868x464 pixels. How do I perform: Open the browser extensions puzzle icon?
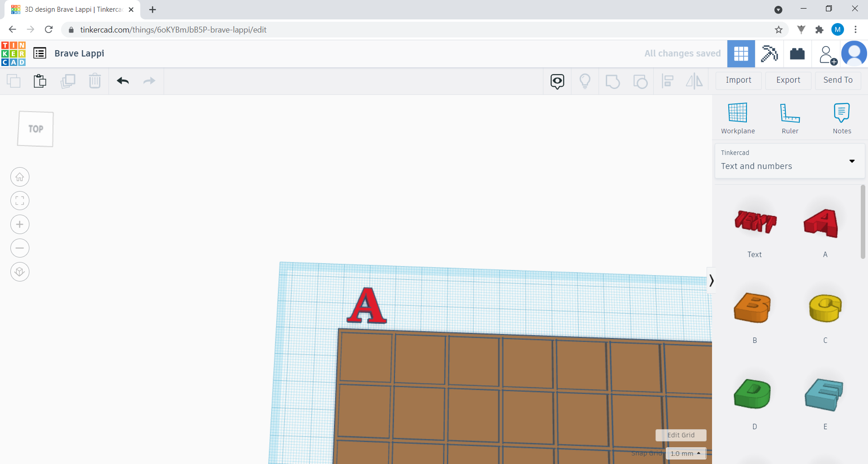point(819,29)
